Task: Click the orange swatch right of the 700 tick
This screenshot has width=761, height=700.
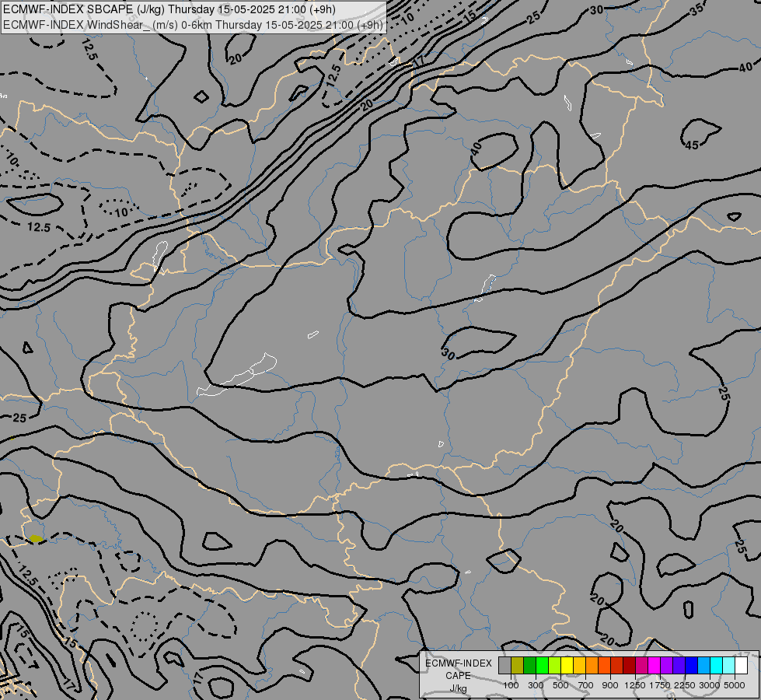Action: (592, 665)
